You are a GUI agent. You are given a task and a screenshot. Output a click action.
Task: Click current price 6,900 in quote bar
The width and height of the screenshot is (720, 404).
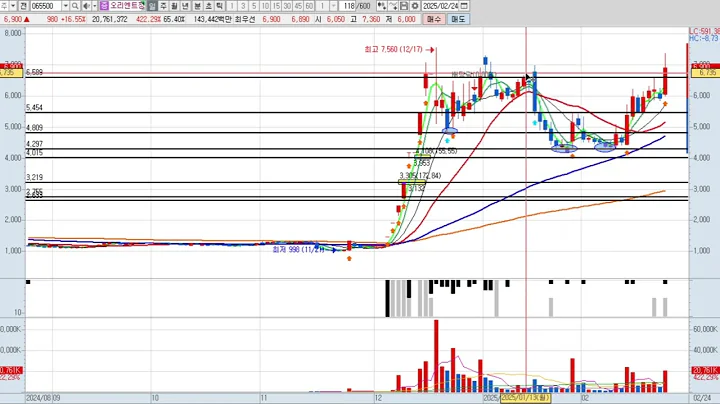pyautogui.click(x=13, y=19)
